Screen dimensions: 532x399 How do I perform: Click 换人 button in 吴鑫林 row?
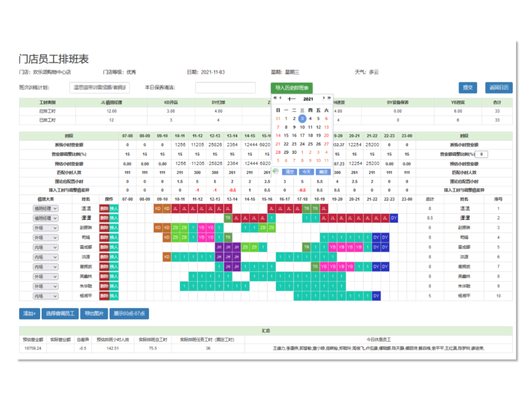pyautogui.click(x=114, y=277)
